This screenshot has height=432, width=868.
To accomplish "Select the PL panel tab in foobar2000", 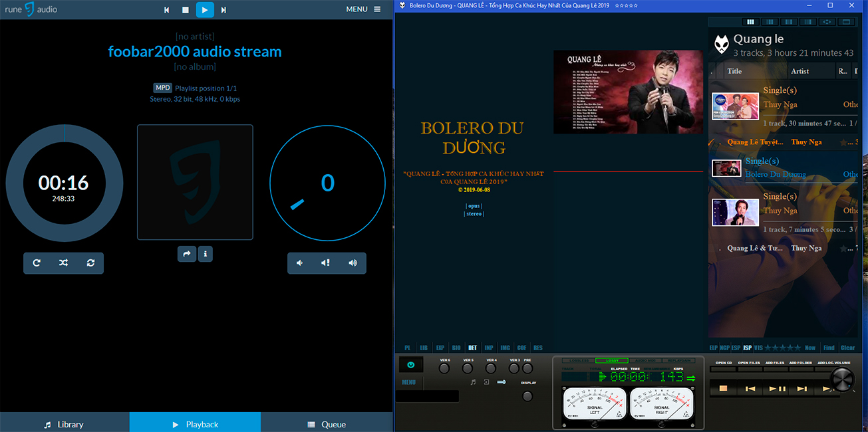I will 408,348.
